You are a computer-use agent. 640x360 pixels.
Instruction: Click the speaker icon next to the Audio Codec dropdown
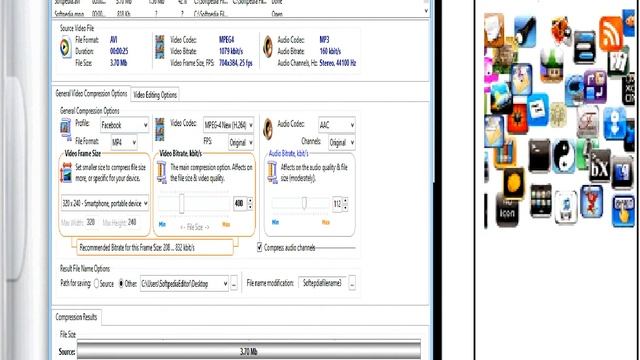pos(268,129)
